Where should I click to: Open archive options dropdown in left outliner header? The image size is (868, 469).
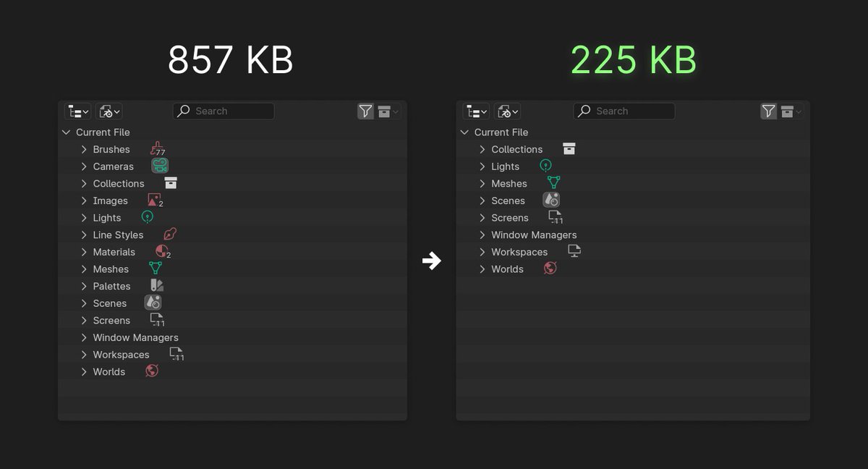coord(388,111)
